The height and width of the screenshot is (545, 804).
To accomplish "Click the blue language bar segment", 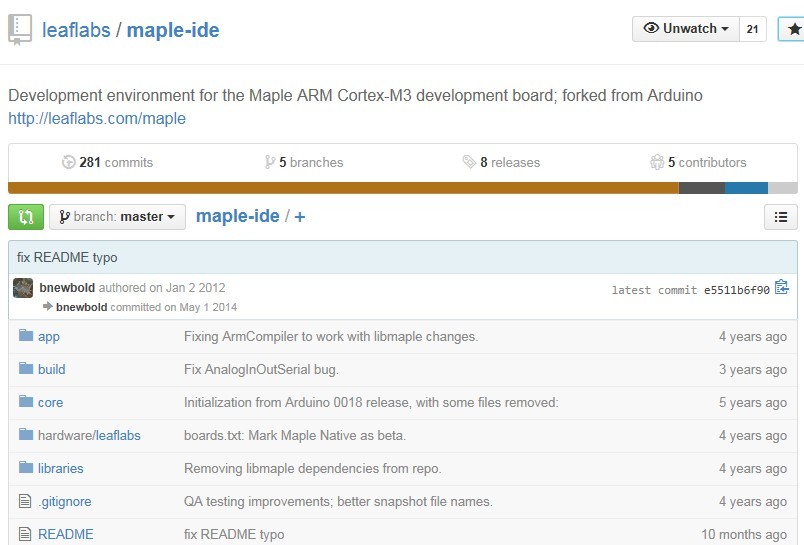I will pyautogui.click(x=746, y=188).
